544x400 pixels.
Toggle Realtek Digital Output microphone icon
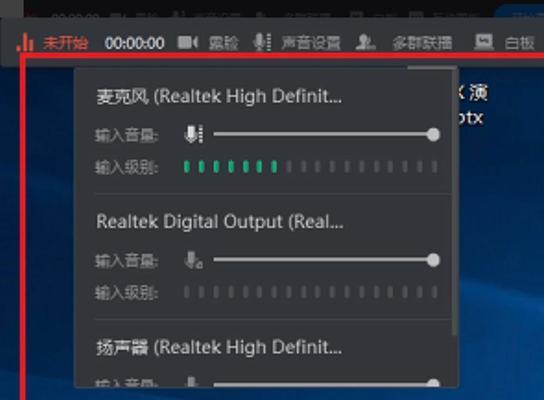point(194,260)
